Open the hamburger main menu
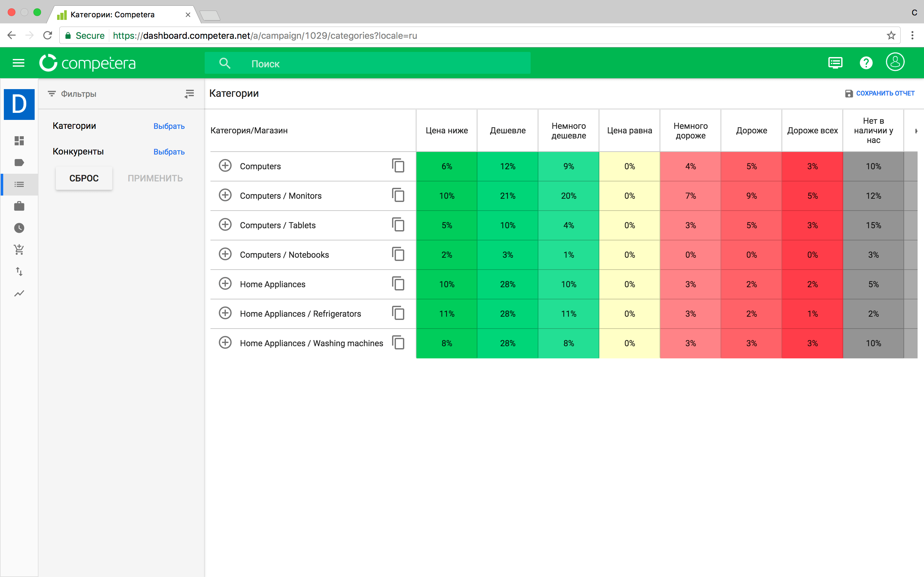Image resolution: width=924 pixels, height=577 pixels. (x=18, y=63)
